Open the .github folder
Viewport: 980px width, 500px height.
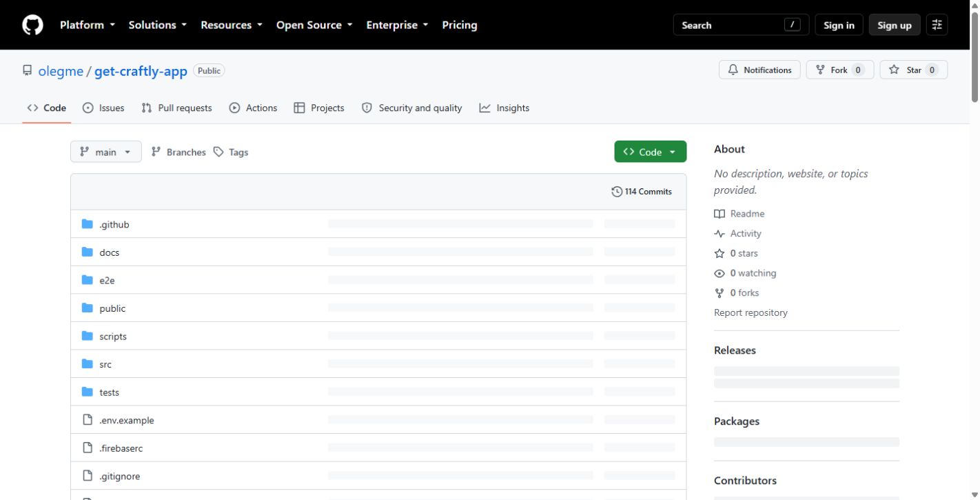[114, 225]
